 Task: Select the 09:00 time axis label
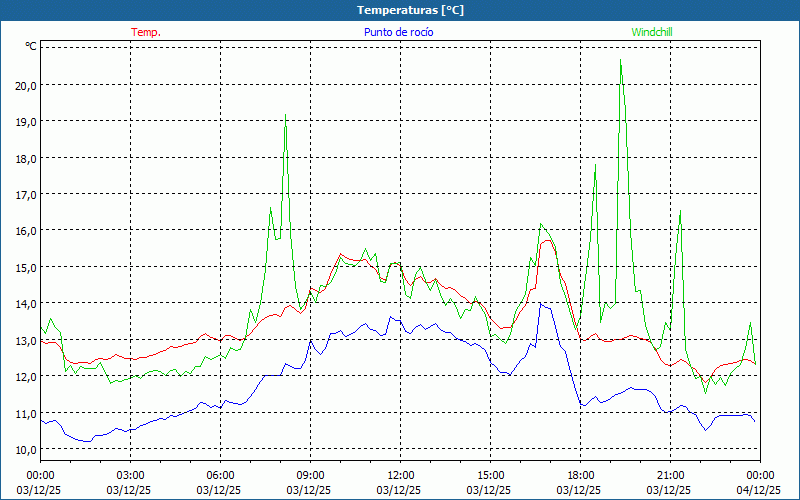pyautogui.click(x=310, y=474)
